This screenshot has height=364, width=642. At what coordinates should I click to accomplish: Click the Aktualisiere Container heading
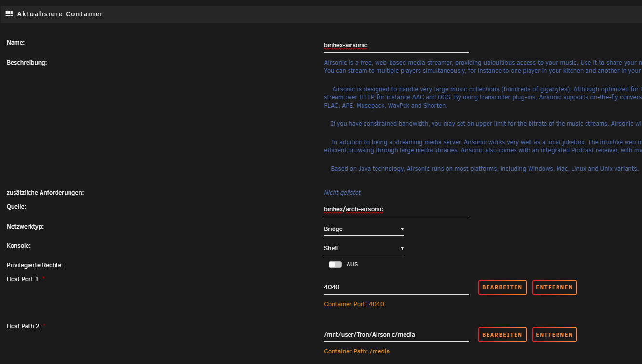60,14
